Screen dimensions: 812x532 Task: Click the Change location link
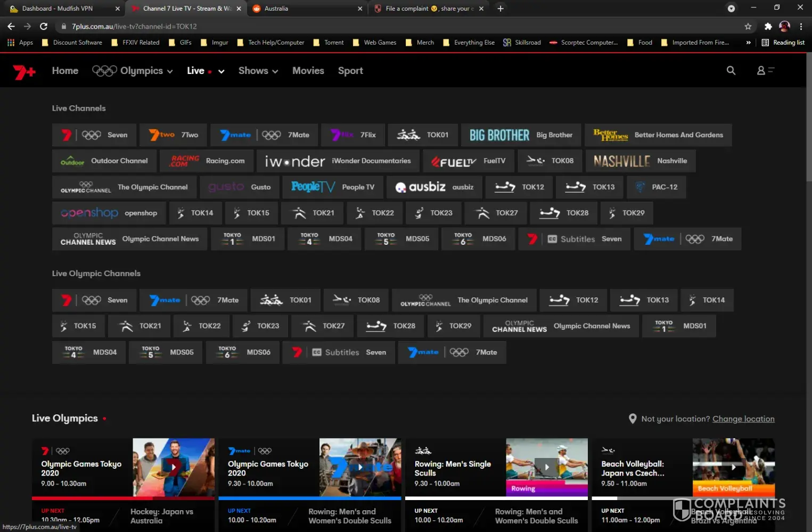pyautogui.click(x=743, y=419)
